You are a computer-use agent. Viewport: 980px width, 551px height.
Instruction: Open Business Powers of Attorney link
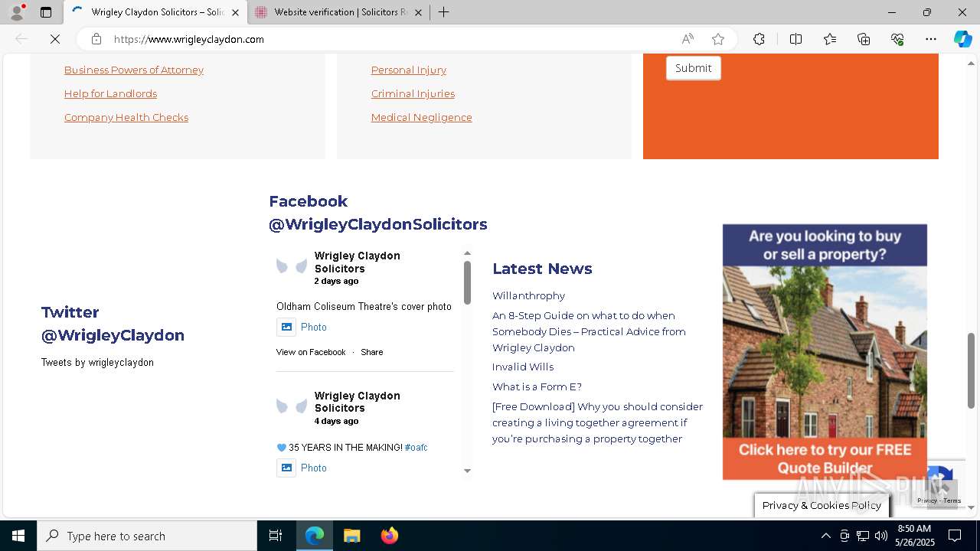point(134,70)
